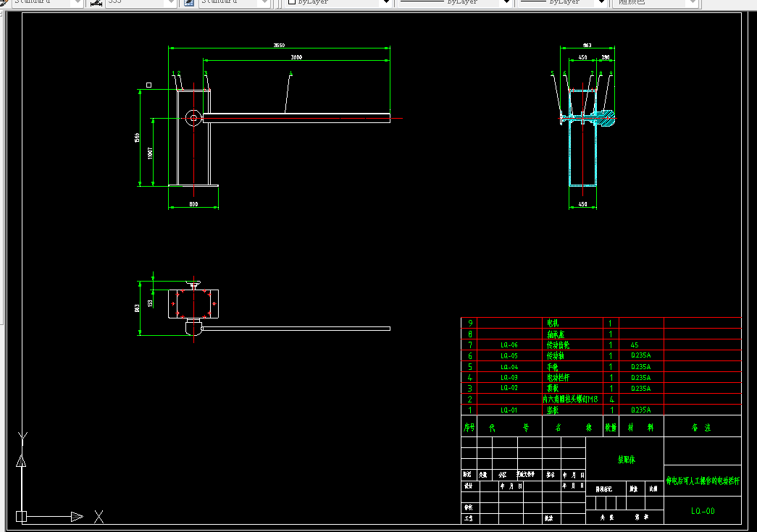Screen dimensions: 757x532
Task: Click Q235A material in row 6
Action: click(x=640, y=355)
